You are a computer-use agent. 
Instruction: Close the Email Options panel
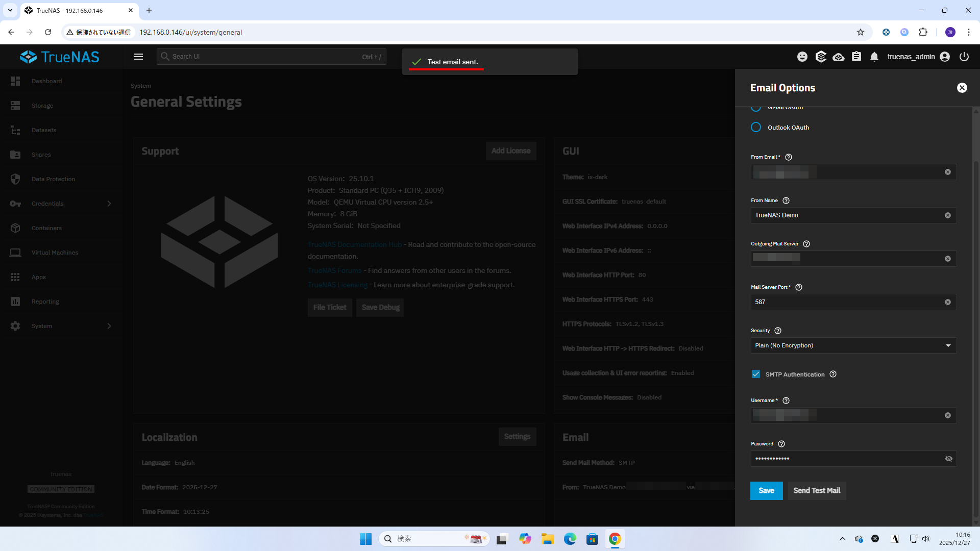pyautogui.click(x=962, y=88)
